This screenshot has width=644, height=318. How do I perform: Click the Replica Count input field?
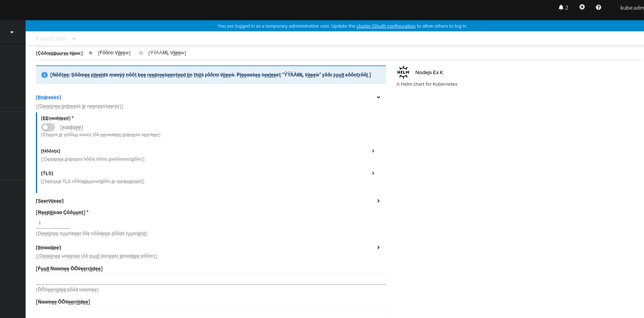coord(53,223)
